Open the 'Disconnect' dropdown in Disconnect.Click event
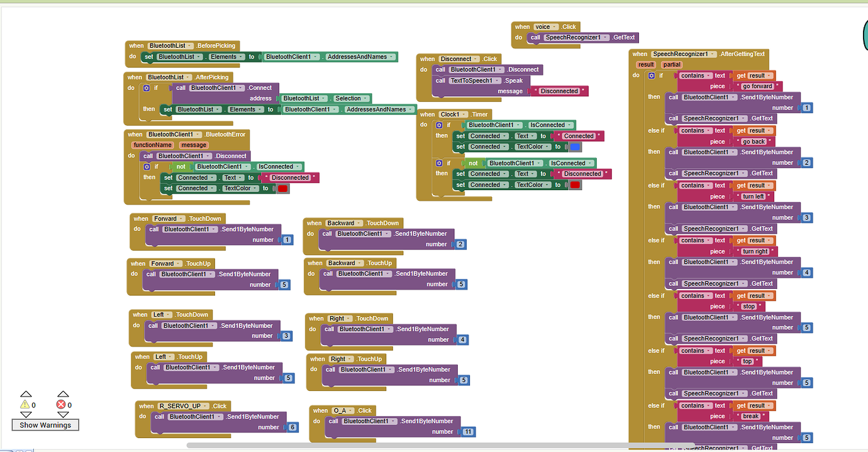This screenshot has width=868, height=452. [x=459, y=59]
